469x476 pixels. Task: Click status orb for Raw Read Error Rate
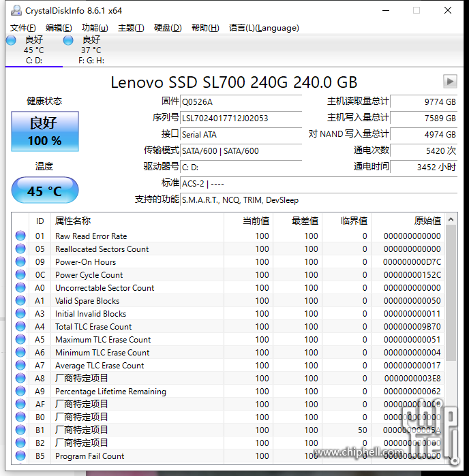click(x=20, y=236)
